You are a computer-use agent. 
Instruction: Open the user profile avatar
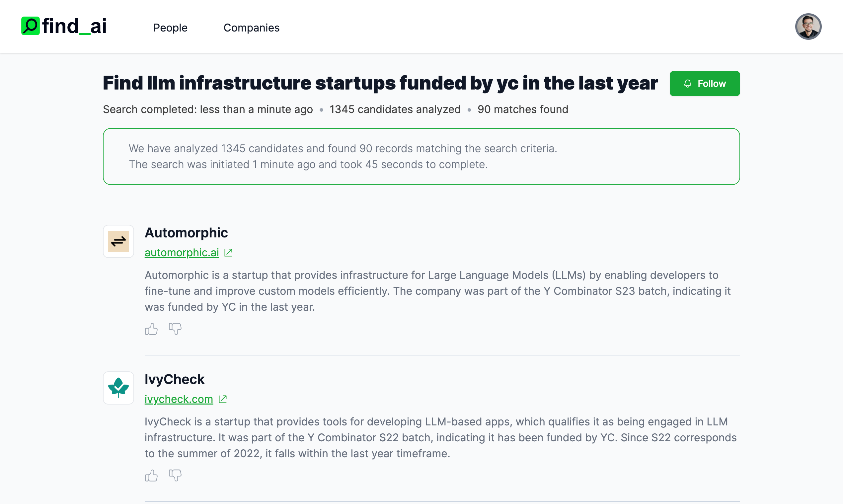coord(807,27)
